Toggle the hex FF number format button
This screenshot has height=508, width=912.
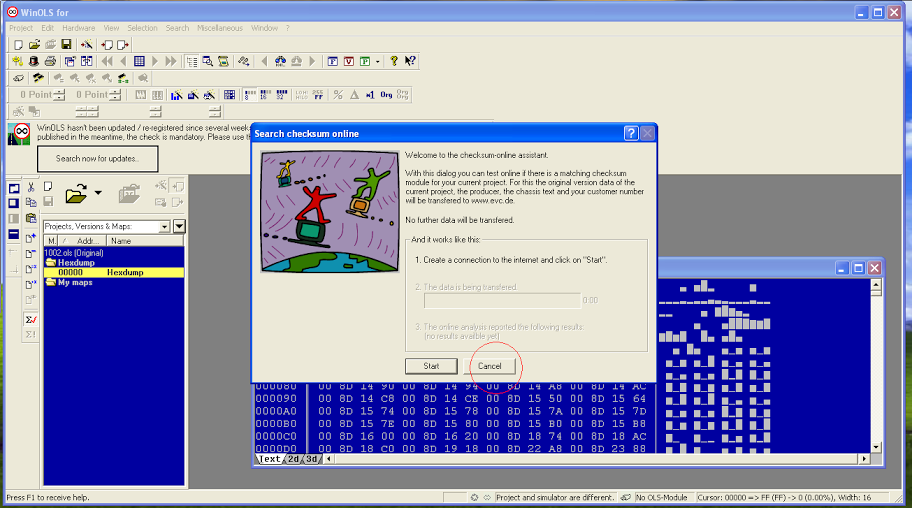coord(318,94)
